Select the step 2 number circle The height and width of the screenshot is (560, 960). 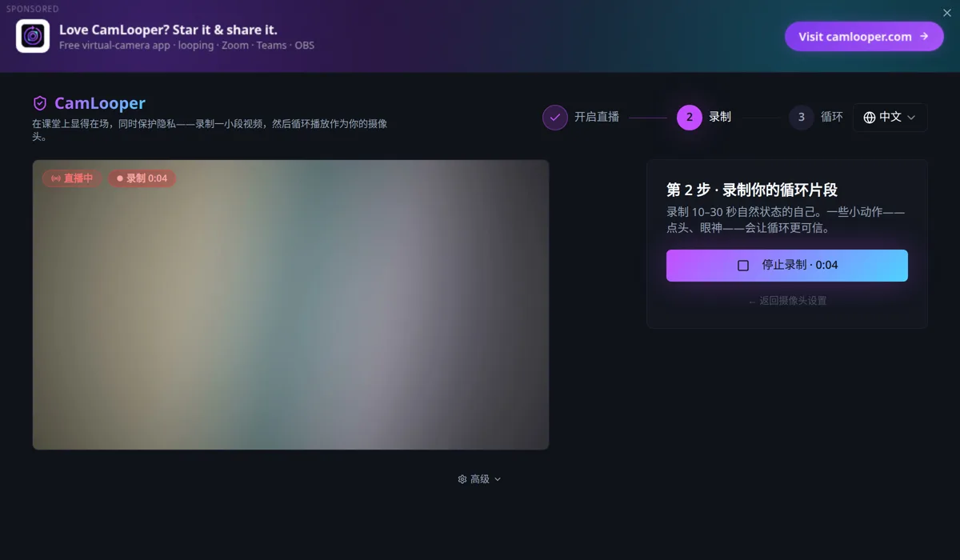[690, 117]
